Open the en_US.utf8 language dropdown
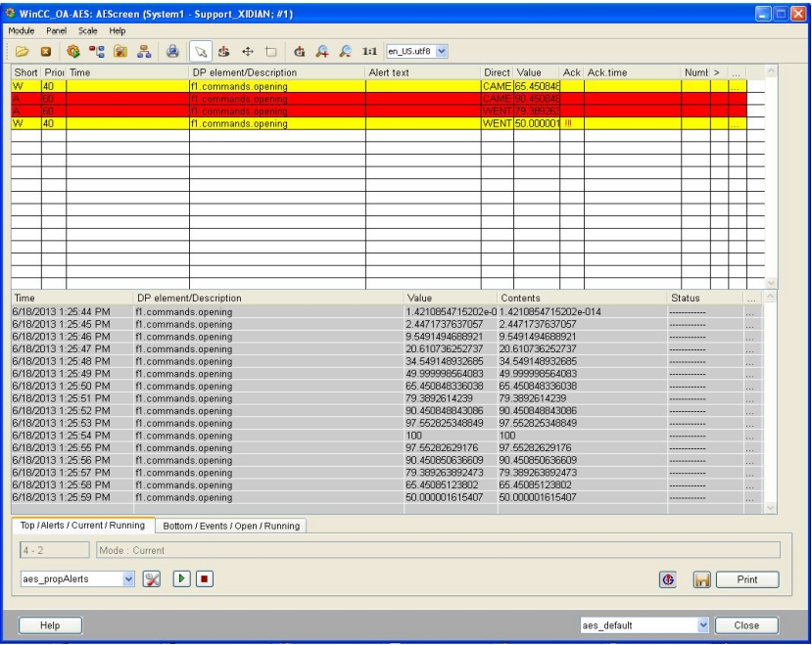This screenshot has height=645, width=812. [x=439, y=50]
